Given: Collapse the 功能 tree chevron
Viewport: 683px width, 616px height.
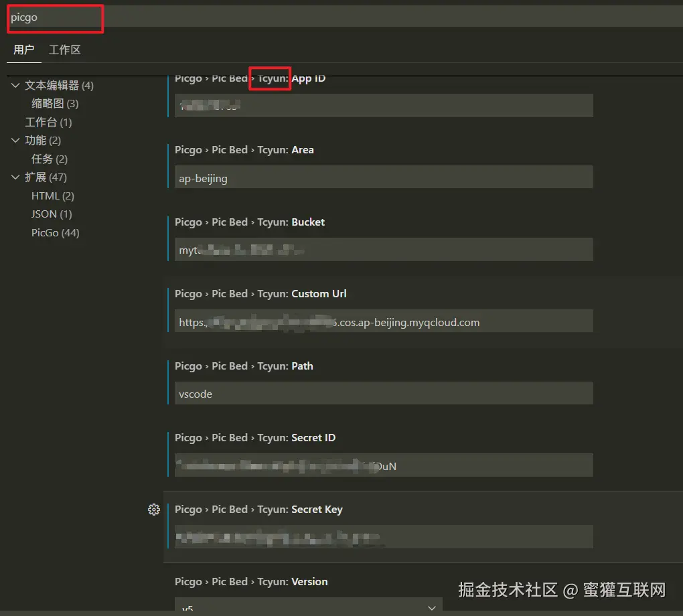Looking at the screenshot, I should [x=15, y=141].
